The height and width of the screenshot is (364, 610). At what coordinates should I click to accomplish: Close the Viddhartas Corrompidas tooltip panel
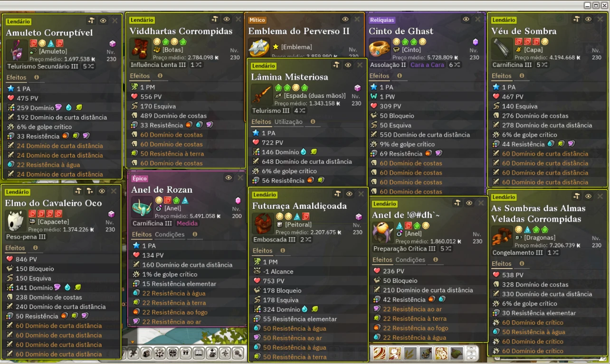click(x=238, y=19)
